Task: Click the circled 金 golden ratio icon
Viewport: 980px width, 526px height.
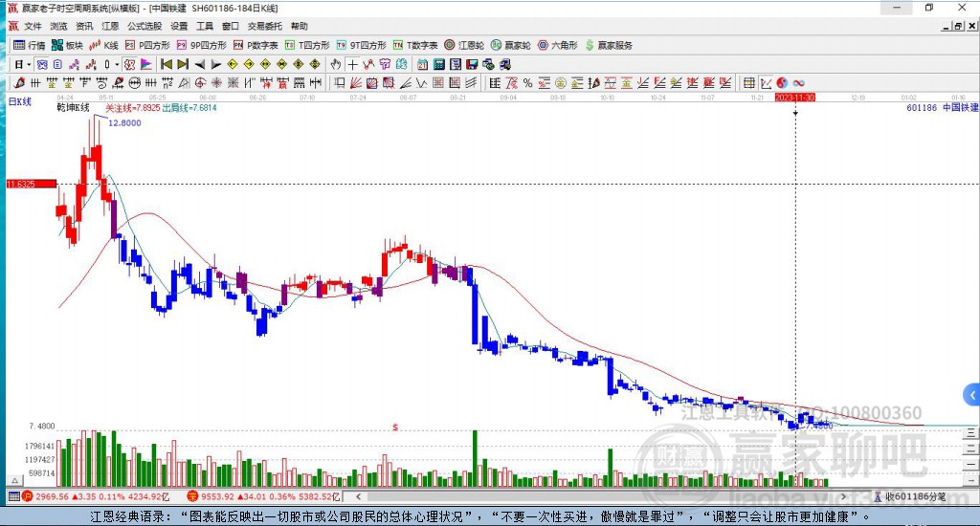Action: tap(561, 82)
